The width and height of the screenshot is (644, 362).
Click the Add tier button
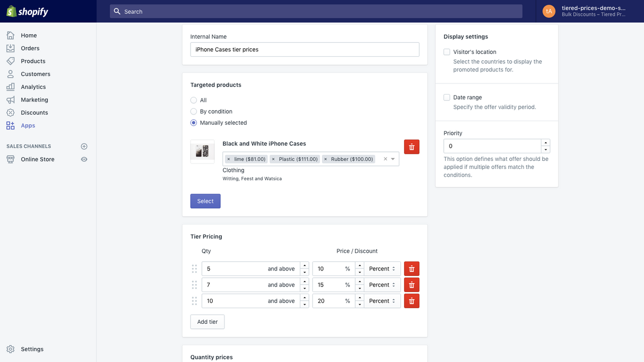pos(207,321)
